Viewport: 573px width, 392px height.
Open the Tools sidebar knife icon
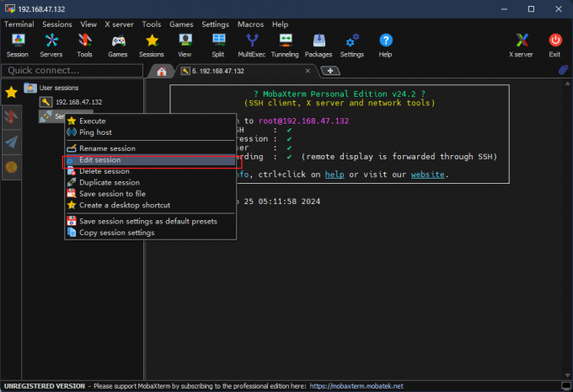tap(11, 117)
